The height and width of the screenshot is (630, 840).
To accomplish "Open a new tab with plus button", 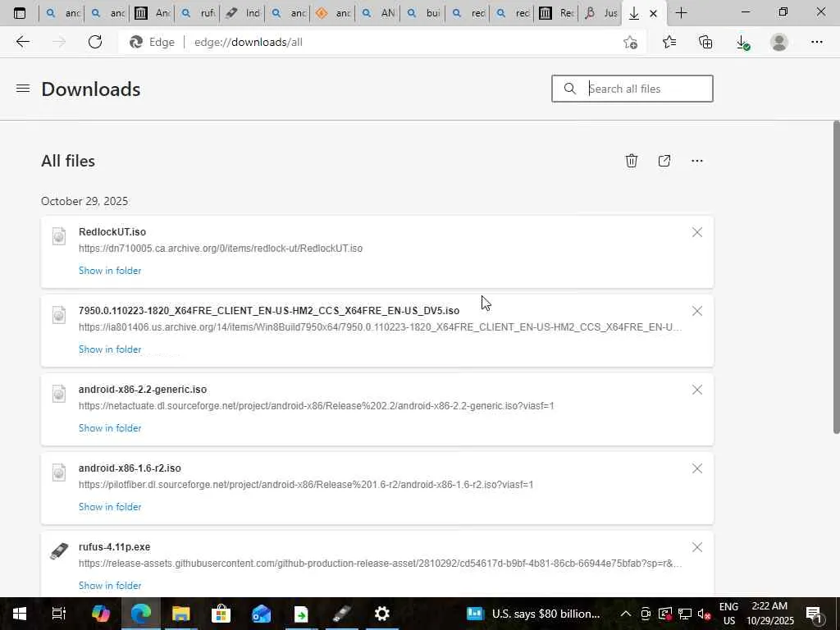I will click(x=681, y=13).
